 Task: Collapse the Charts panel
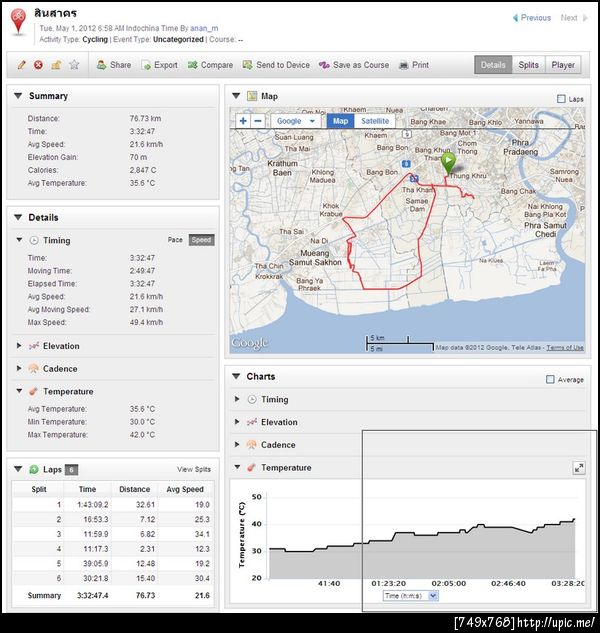point(236,376)
